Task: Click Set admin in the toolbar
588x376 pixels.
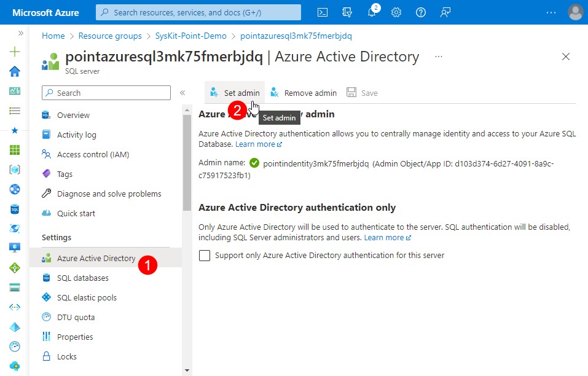Action: tap(234, 92)
